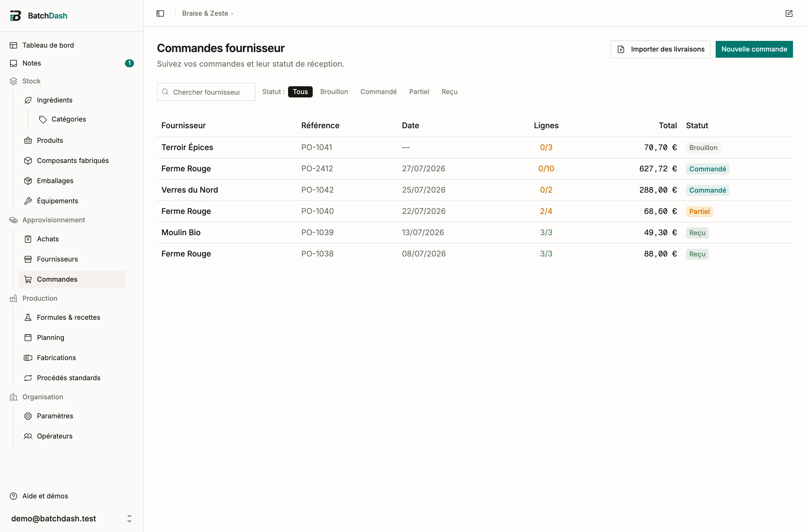807x532 pixels.
Task: Click the Opérateurs users icon
Action: coord(28,436)
